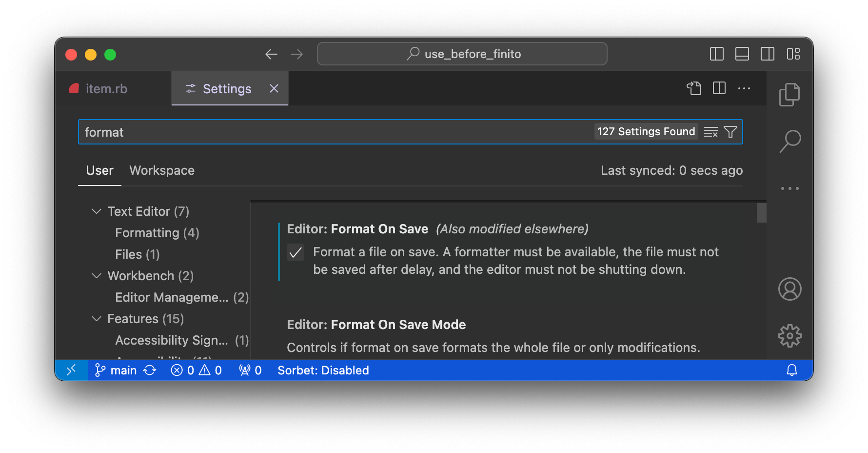Clear the settings search input
This screenshot has width=868, height=453.
[710, 131]
